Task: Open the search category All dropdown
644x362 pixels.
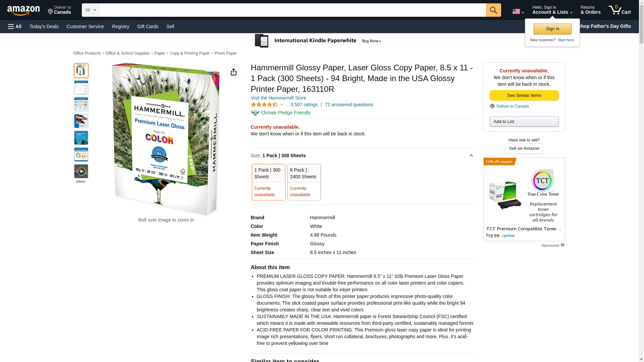Action: [x=91, y=10]
